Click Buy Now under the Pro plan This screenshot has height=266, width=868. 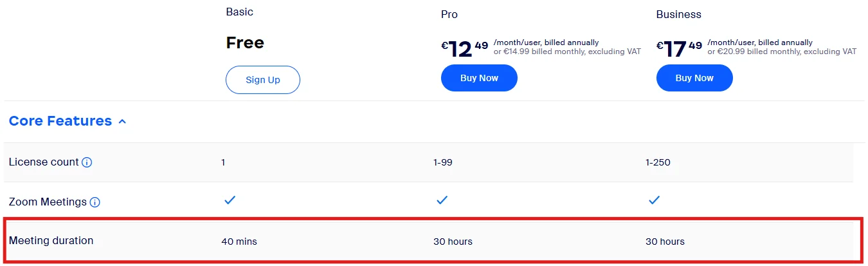[x=479, y=78]
